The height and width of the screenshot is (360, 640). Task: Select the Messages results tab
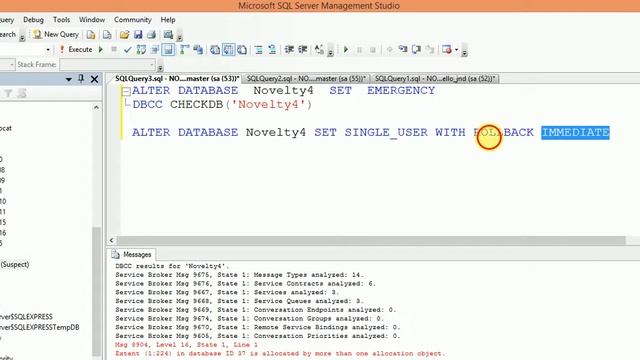click(x=132, y=254)
